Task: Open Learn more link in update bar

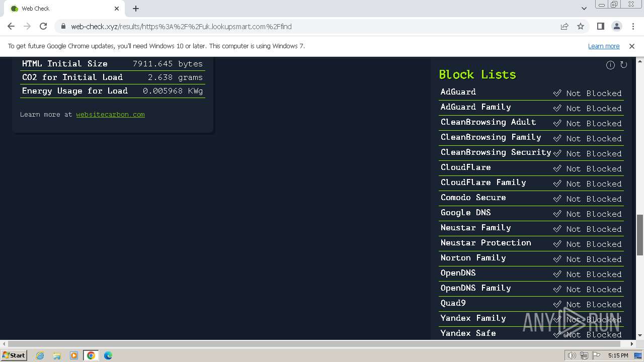Action: click(x=604, y=46)
